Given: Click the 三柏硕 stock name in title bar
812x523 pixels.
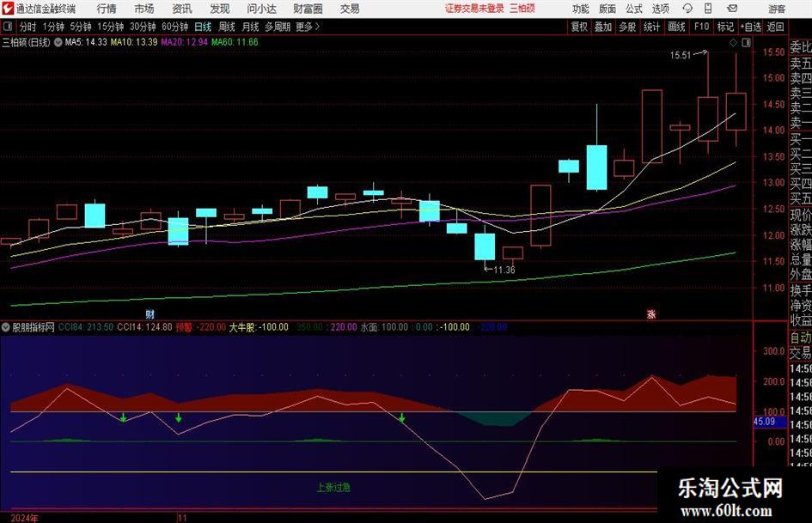Looking at the screenshot, I should (522, 9).
